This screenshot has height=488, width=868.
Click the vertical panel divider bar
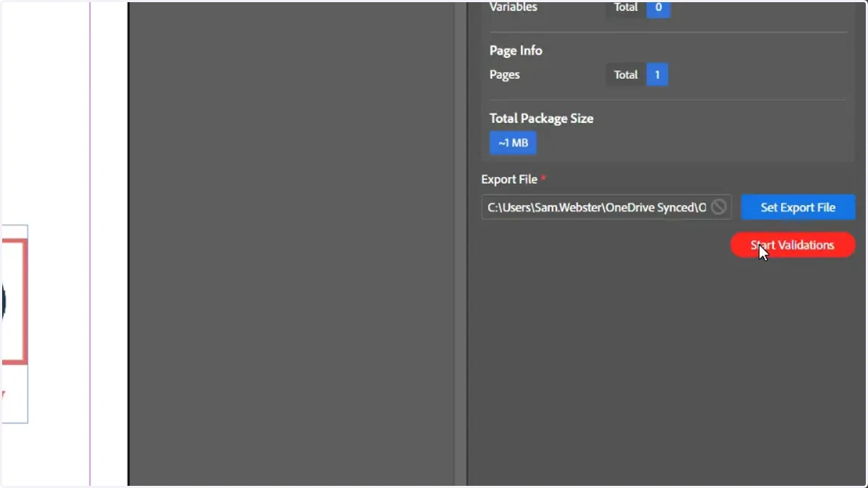461,244
